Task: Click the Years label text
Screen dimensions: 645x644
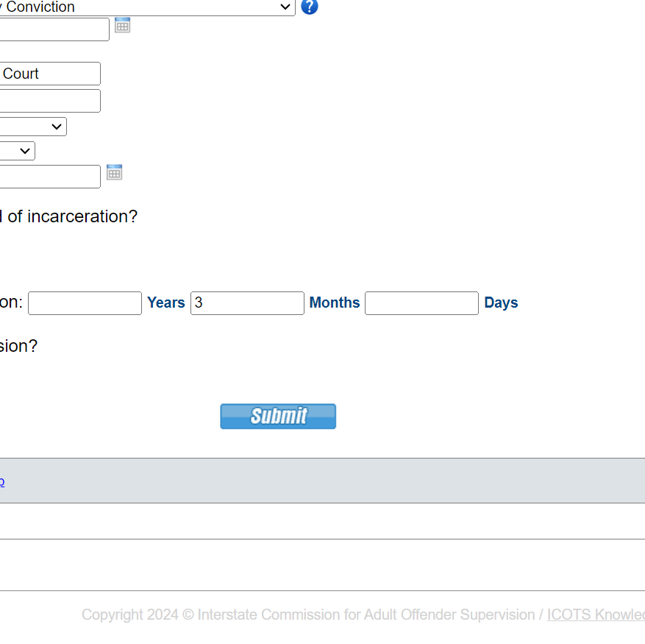Action: 166,302
